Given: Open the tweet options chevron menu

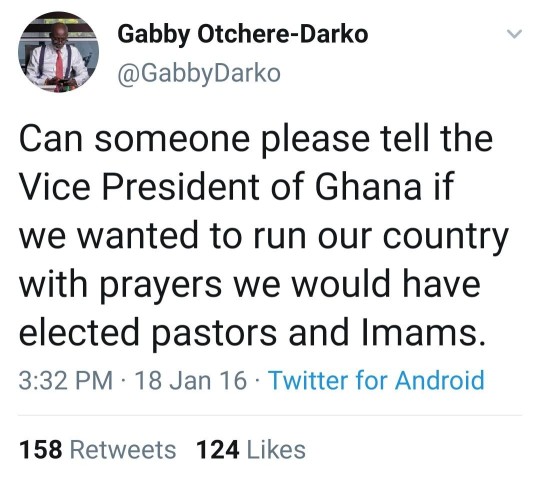Looking at the screenshot, I should tap(515, 34).
